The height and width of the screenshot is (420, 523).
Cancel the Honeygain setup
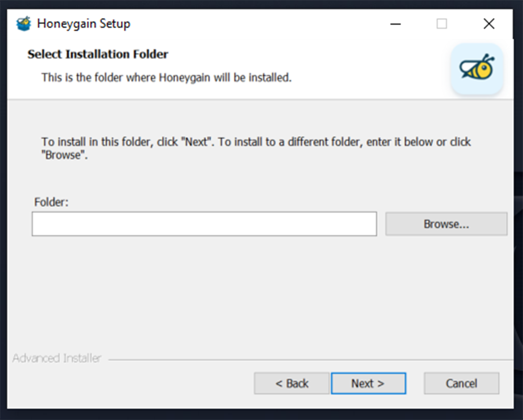click(462, 383)
